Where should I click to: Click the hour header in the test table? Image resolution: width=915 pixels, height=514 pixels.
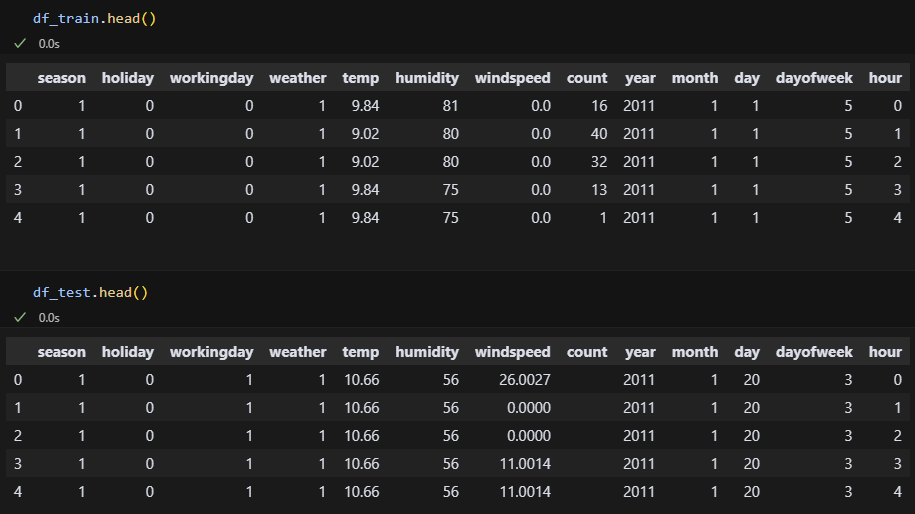885,352
